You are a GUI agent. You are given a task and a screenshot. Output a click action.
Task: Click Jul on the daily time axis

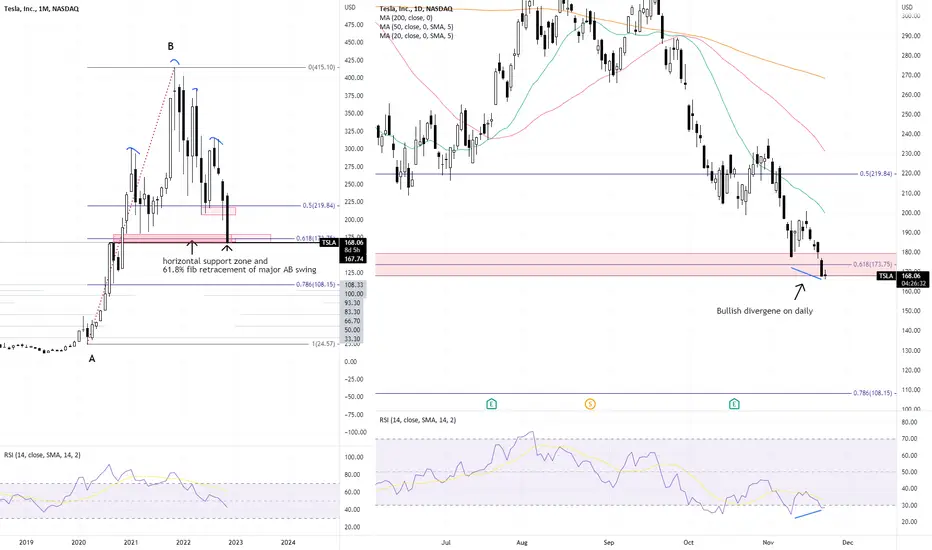click(446, 542)
